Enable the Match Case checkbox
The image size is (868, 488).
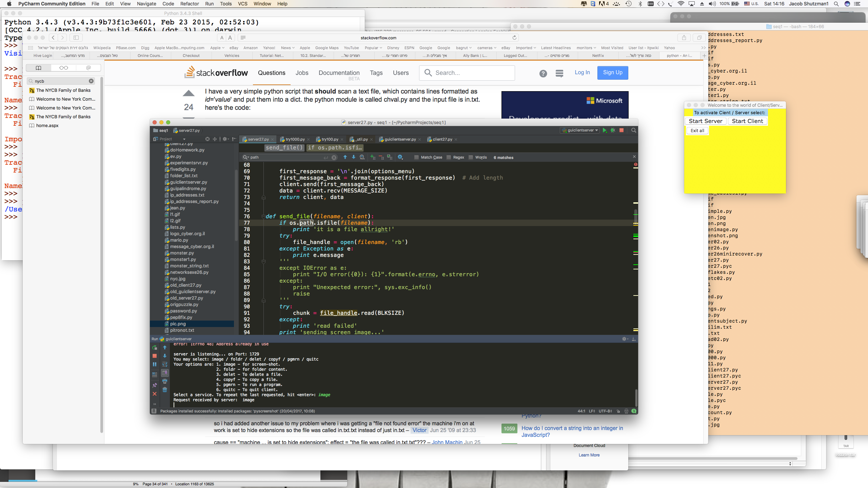tap(417, 157)
